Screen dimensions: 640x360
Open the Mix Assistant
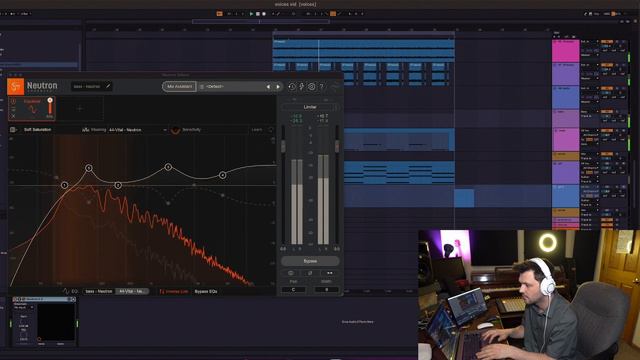(179, 87)
